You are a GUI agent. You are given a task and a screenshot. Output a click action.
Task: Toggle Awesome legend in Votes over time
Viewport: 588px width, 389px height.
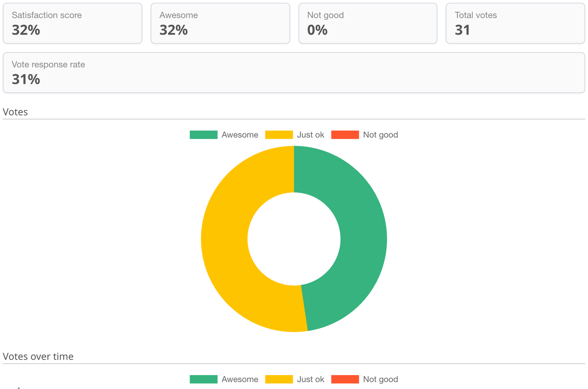pyautogui.click(x=224, y=379)
